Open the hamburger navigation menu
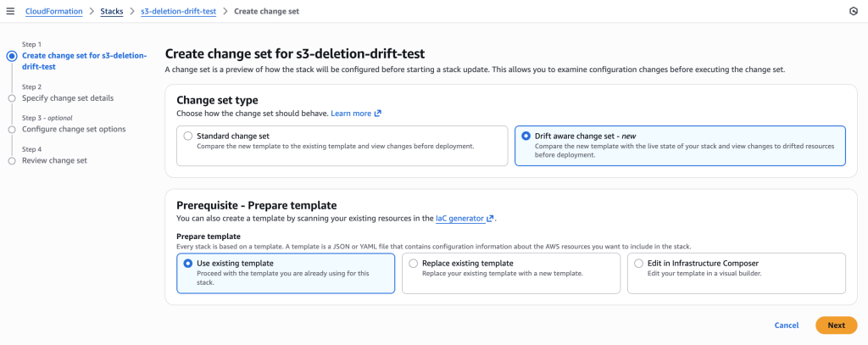This screenshot has width=868, height=345. coord(11,11)
